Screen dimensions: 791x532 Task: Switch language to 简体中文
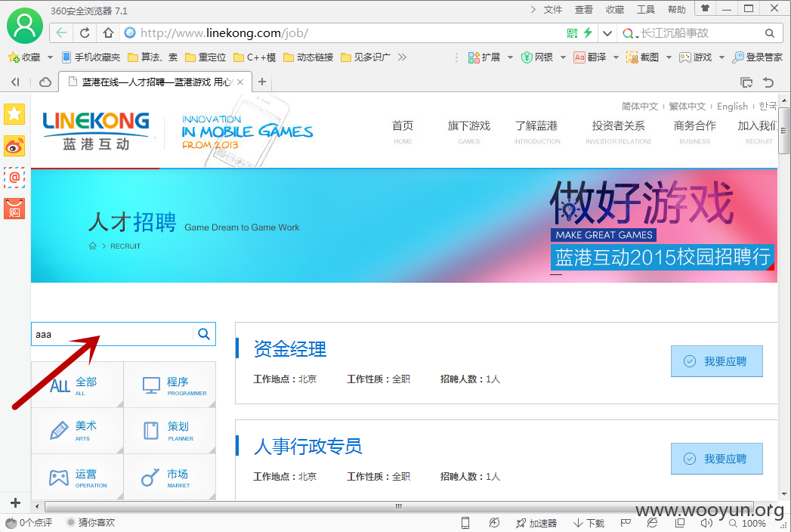[640, 106]
